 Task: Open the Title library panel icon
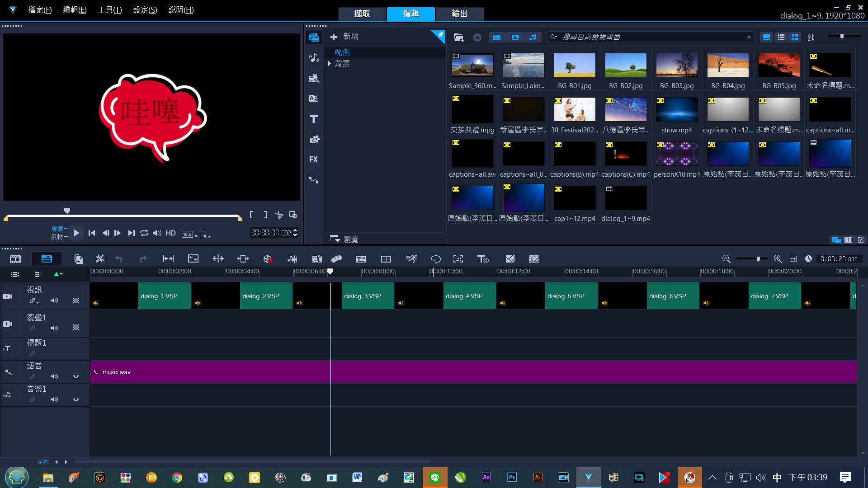point(314,119)
